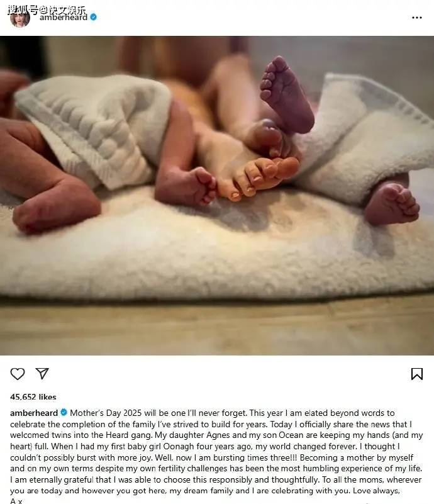Click the Sohu watermark text at top
The height and width of the screenshot is (504, 434).
[47, 9]
